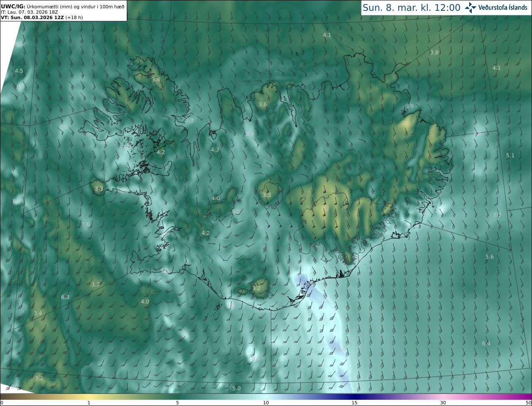Click the map value 6.4
532x406 pixels.
pos(486,343)
